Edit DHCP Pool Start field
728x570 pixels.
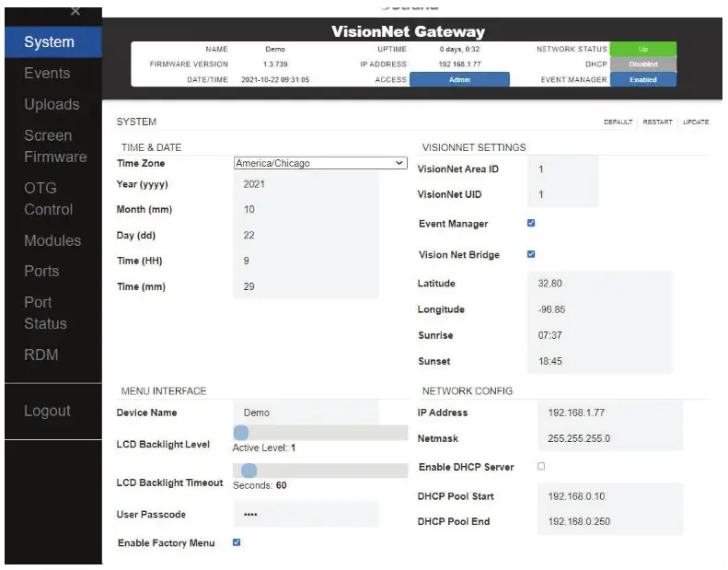[610, 496]
